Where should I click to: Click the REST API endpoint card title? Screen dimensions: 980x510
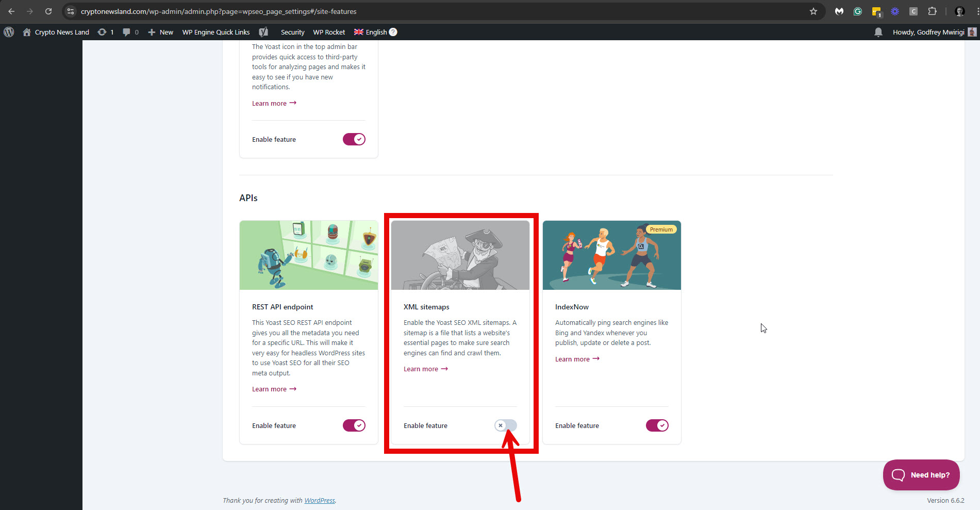pyautogui.click(x=283, y=307)
